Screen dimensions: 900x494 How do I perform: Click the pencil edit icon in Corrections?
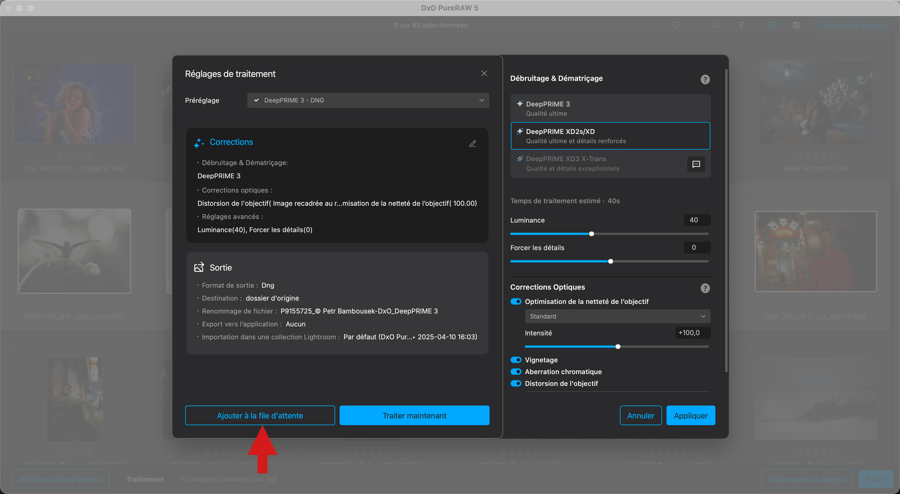(x=472, y=143)
